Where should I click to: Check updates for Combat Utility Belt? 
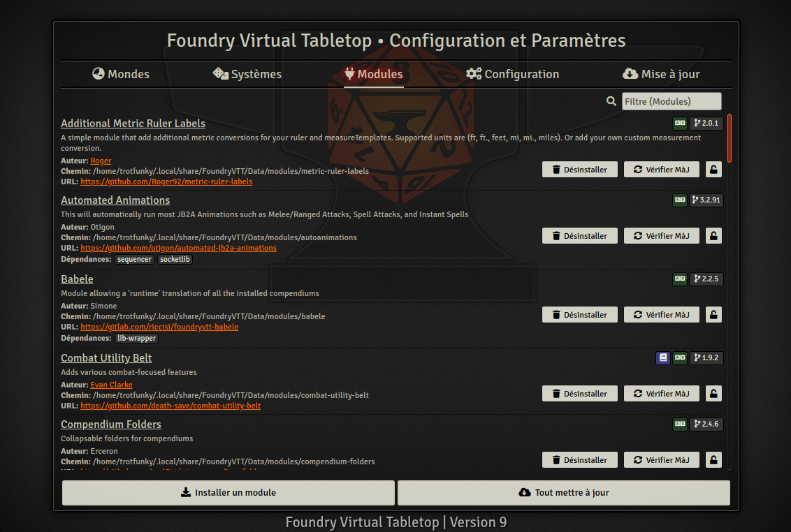coord(661,394)
